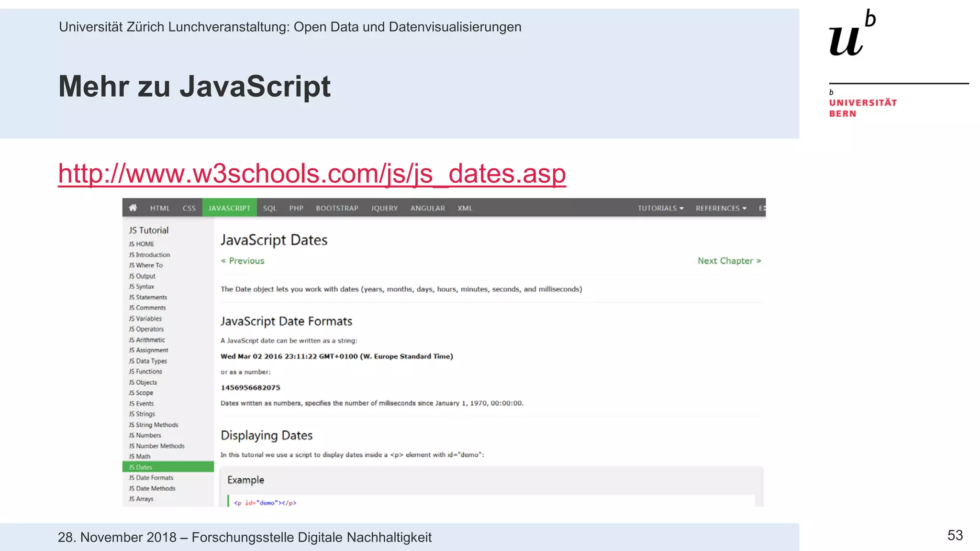Click the Displaying Dates heading
Viewport: 980px width, 551px height.
click(x=267, y=435)
